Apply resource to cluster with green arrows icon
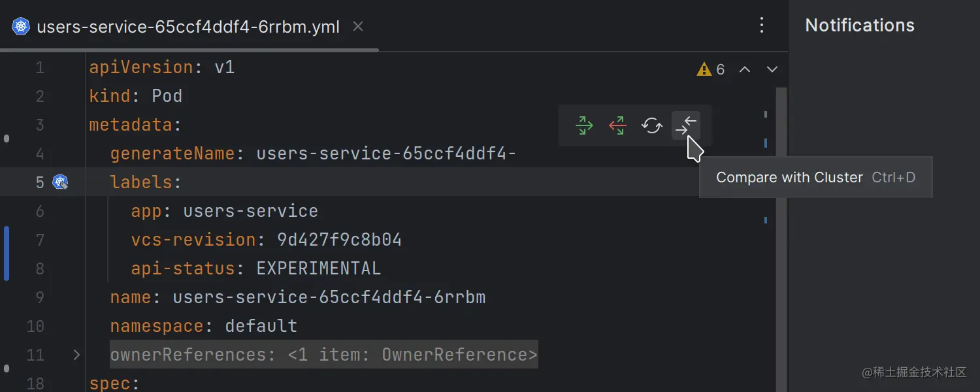Image resolution: width=980 pixels, height=392 pixels. [584, 125]
